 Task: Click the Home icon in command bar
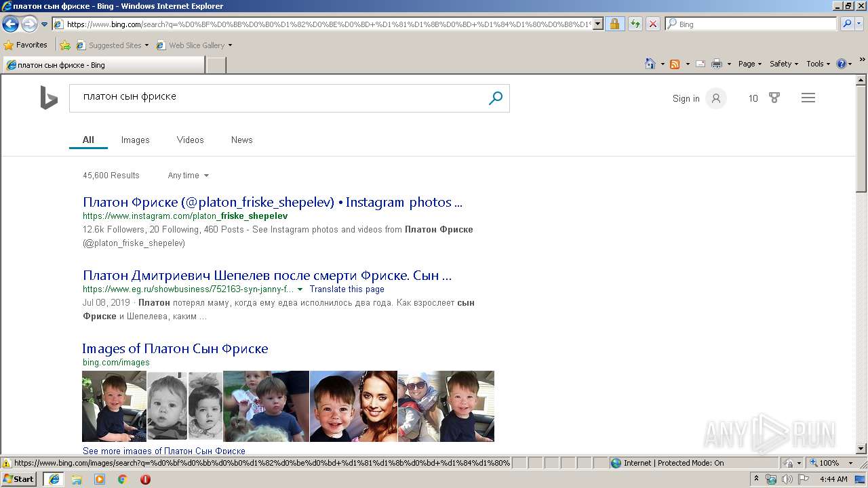pos(650,64)
